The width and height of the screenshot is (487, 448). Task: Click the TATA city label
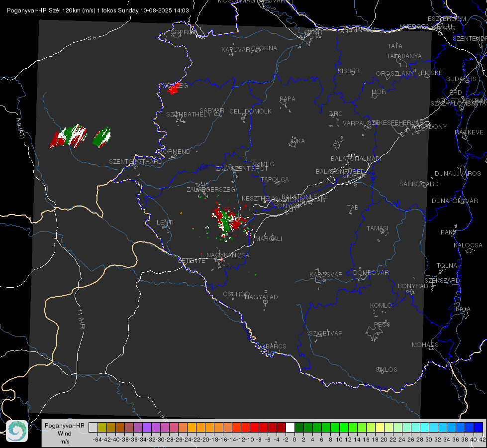(395, 46)
